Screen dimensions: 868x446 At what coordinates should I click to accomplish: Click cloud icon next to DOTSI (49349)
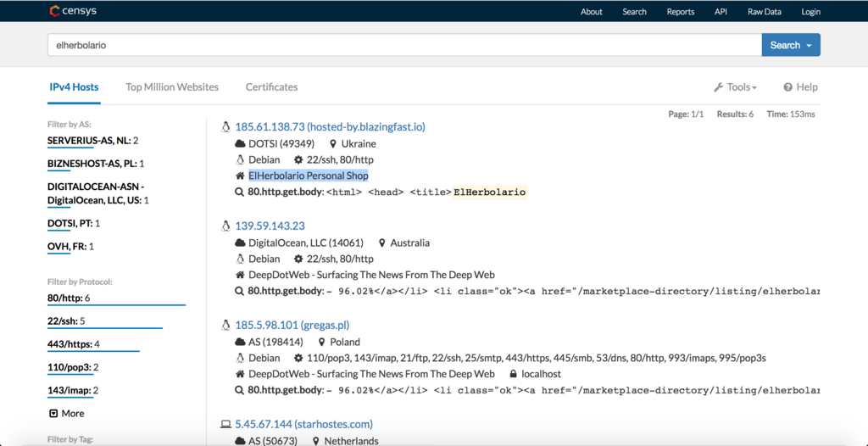[240, 144]
